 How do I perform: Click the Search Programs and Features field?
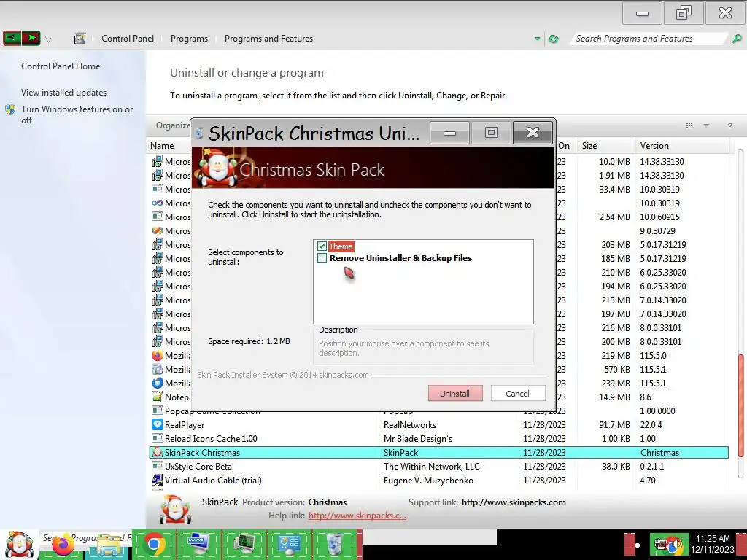tap(649, 39)
